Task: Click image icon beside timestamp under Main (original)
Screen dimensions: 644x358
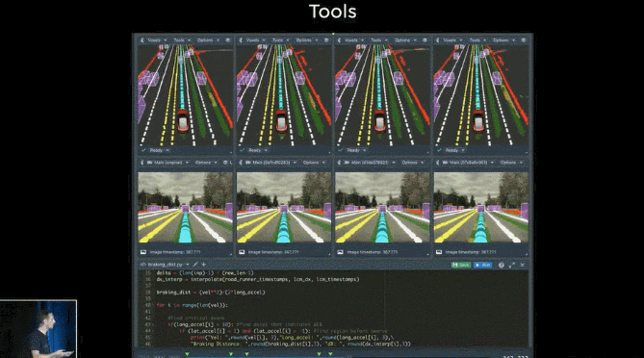Action: [143, 252]
